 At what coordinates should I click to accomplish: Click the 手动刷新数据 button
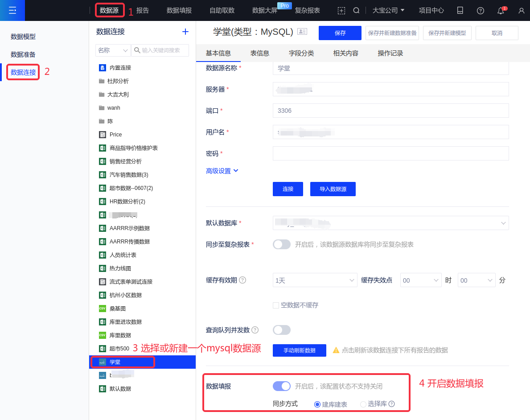[299, 350]
